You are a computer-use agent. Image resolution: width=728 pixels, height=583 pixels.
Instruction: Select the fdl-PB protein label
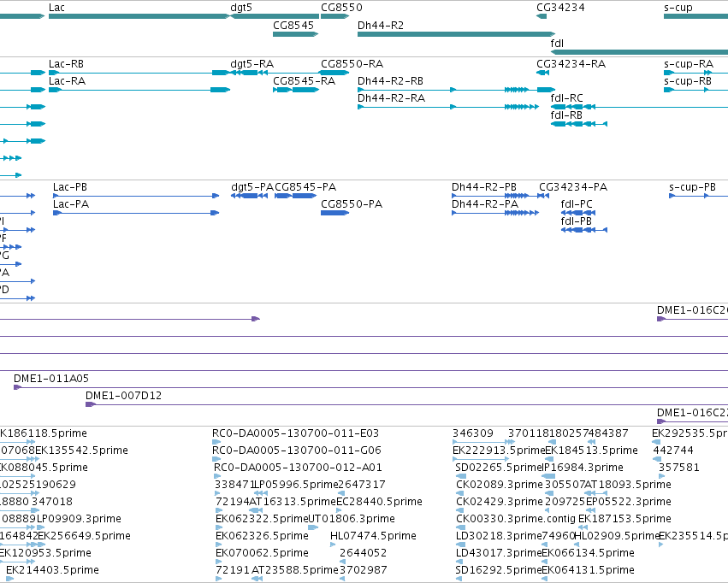[x=577, y=221]
